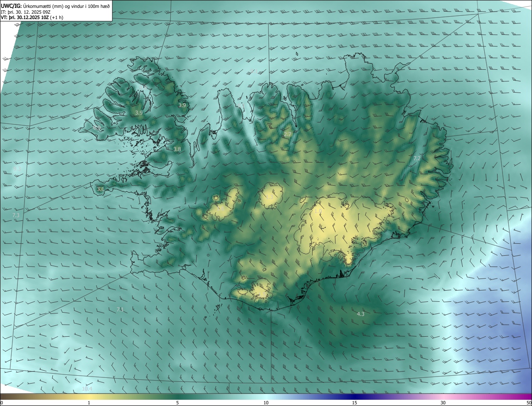Click the 50 tick label on the color scale
The height and width of the screenshot is (406, 532).
pyautogui.click(x=528, y=403)
